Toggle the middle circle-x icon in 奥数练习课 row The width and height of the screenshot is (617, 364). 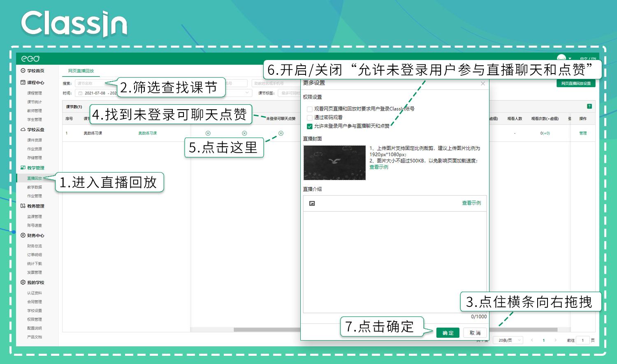pos(244,133)
